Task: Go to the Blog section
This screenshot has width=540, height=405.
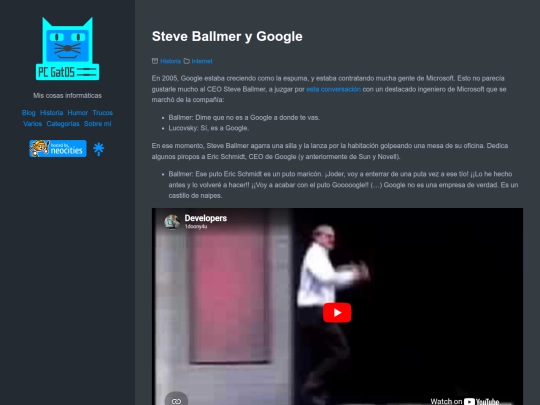Action: point(29,113)
